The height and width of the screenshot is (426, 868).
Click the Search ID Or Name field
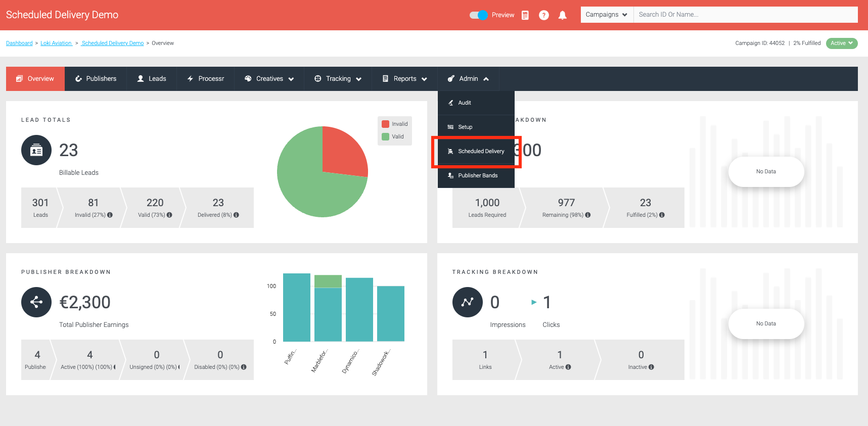[x=746, y=15]
